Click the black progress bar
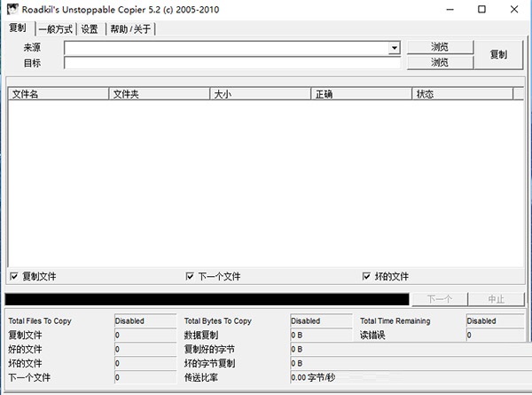 [207, 299]
